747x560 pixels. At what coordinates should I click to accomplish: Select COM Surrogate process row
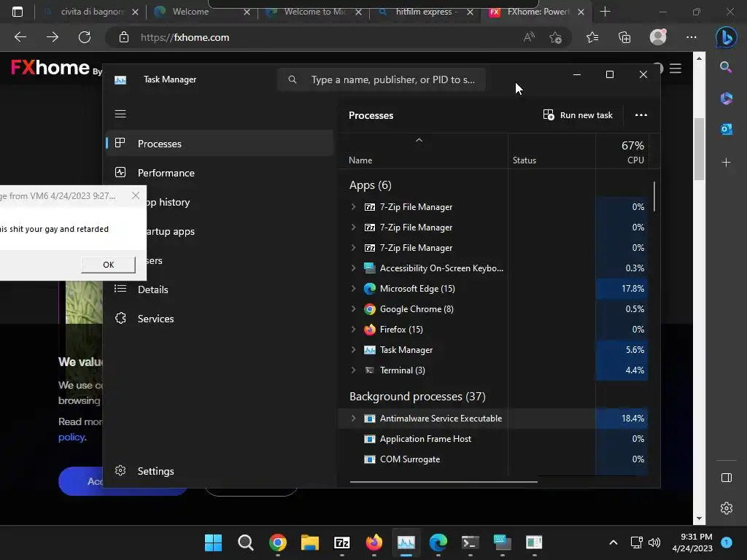tap(493, 459)
